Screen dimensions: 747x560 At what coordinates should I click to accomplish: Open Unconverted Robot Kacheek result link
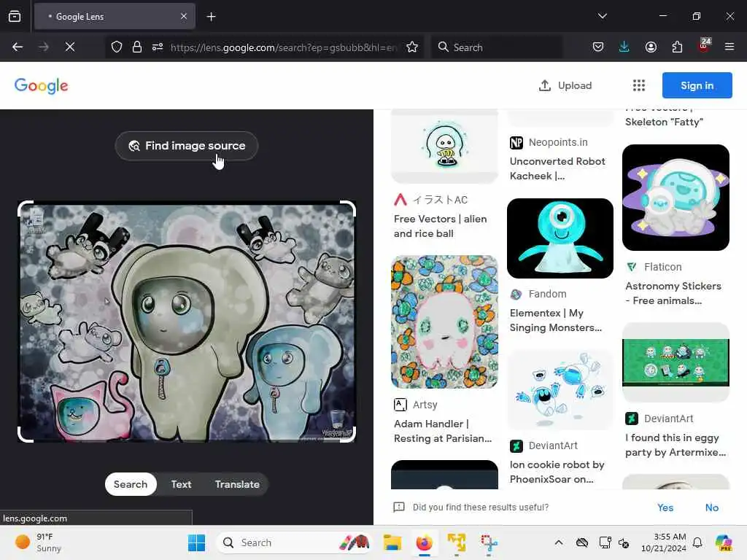(x=557, y=168)
